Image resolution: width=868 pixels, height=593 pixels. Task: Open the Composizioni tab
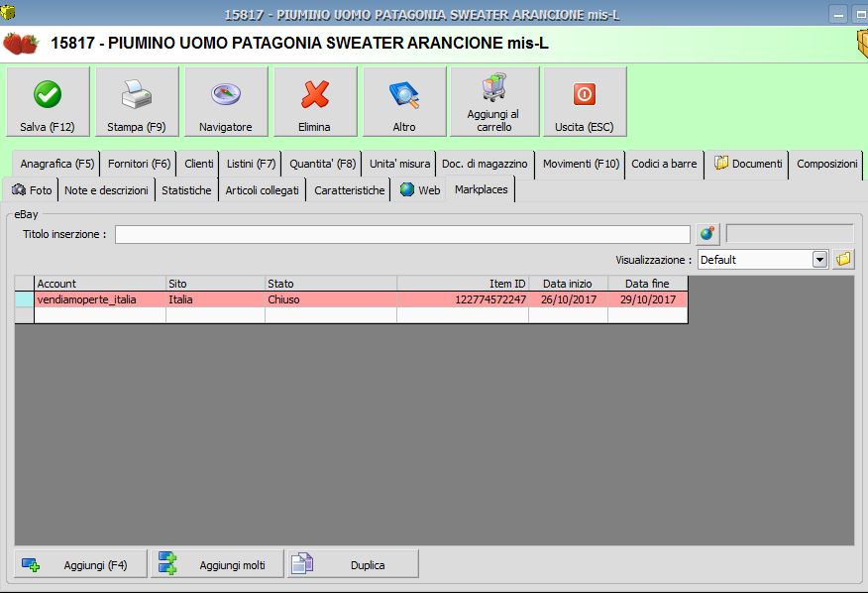point(826,164)
